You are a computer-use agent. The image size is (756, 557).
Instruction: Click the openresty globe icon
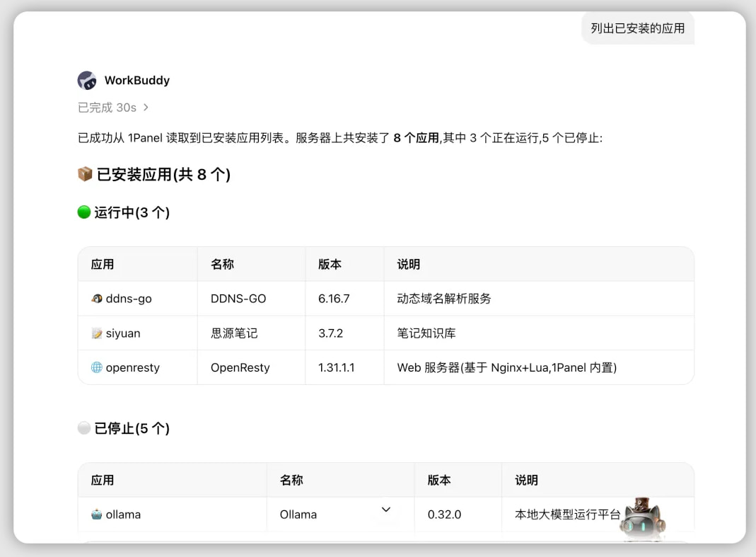pyautogui.click(x=96, y=367)
